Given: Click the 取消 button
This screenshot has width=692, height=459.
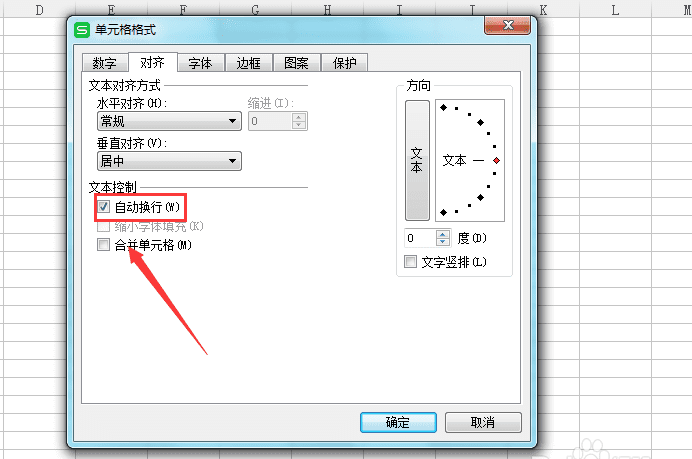Looking at the screenshot, I should [x=483, y=422].
